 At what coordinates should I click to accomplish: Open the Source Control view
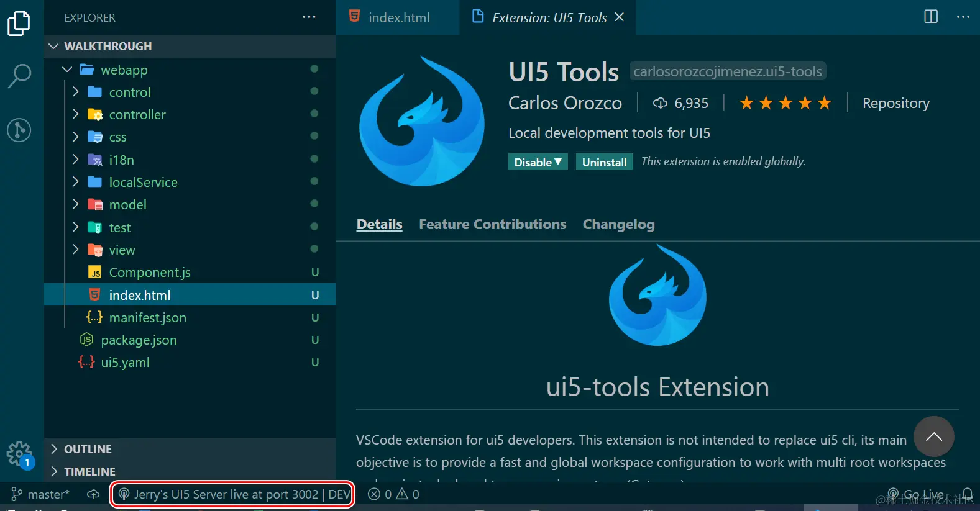[19, 130]
